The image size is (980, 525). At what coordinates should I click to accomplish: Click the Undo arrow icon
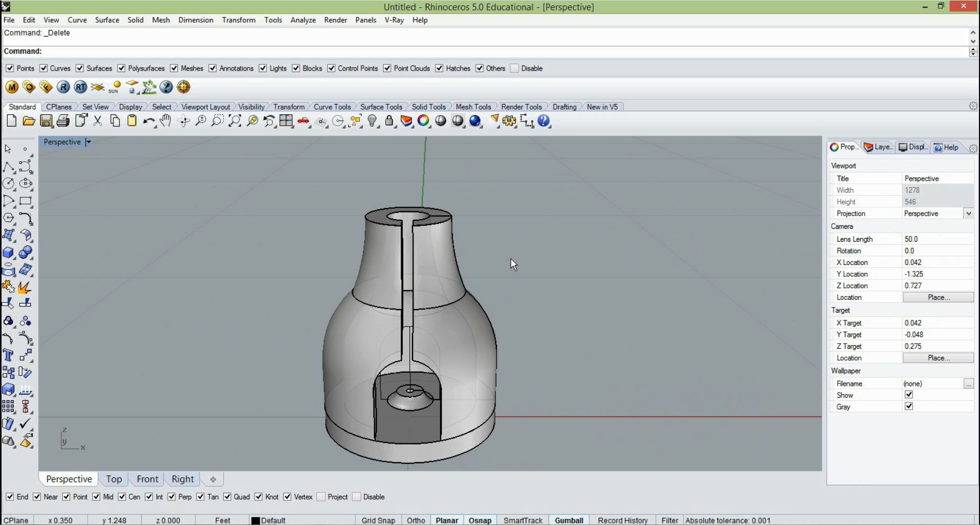pyautogui.click(x=148, y=121)
